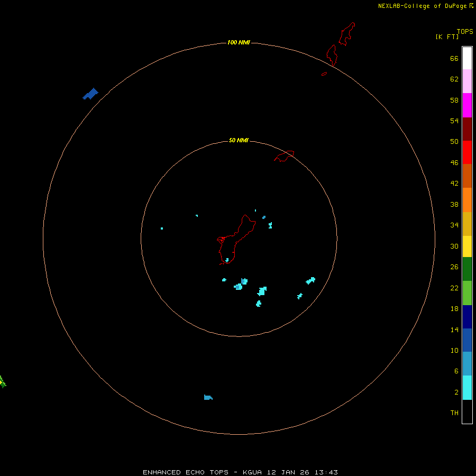Click the 42 value on the legend
This screenshot has height=476, width=476.
click(x=454, y=184)
